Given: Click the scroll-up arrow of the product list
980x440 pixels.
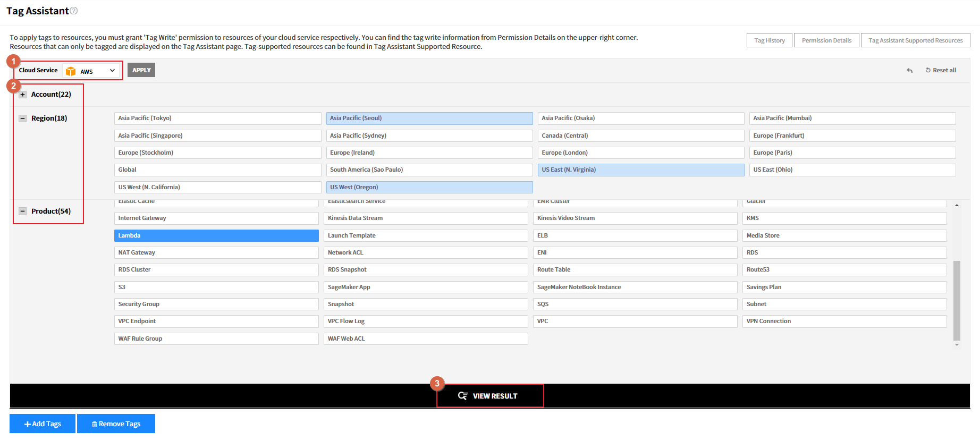Looking at the screenshot, I should pos(957,205).
